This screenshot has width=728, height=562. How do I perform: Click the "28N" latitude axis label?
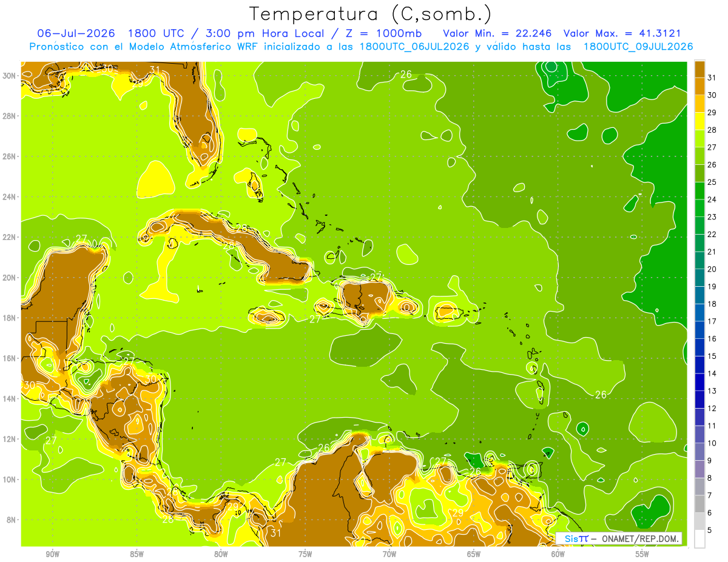10,116
